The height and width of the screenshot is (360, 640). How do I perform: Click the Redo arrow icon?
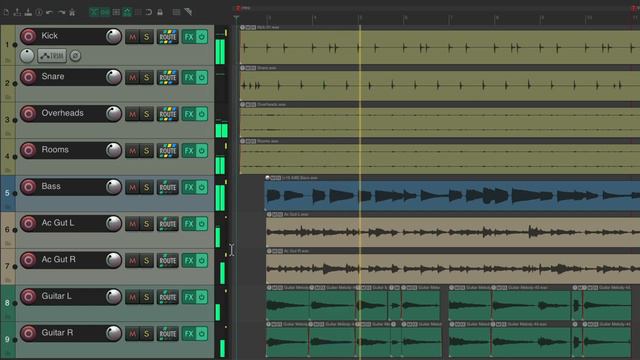(x=61, y=12)
